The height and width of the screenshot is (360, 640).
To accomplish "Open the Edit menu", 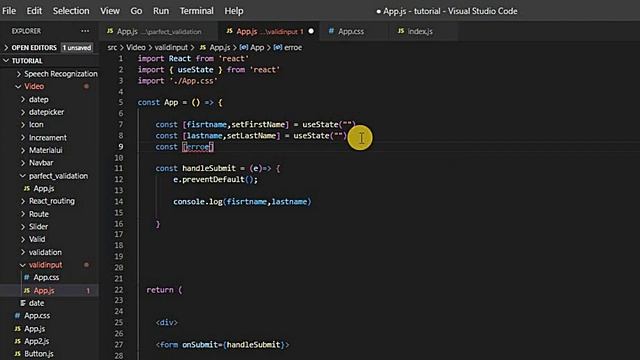I will click(34, 11).
